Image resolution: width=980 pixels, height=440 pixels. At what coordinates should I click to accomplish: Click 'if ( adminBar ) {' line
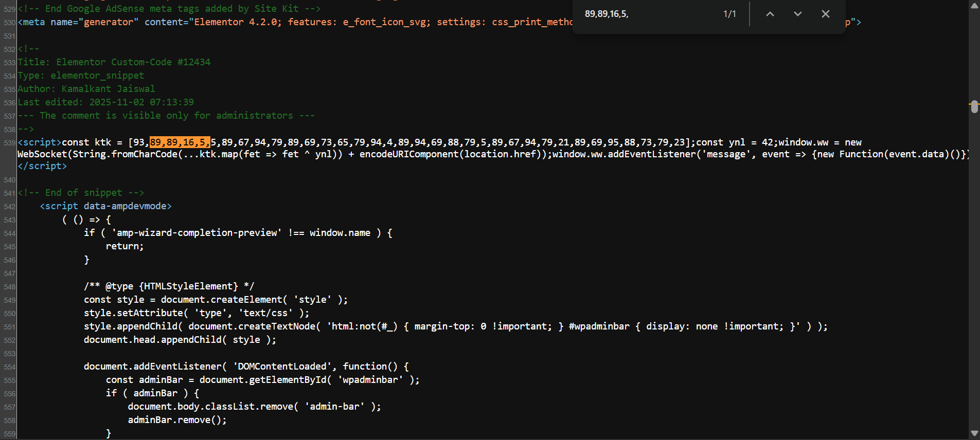153,393
